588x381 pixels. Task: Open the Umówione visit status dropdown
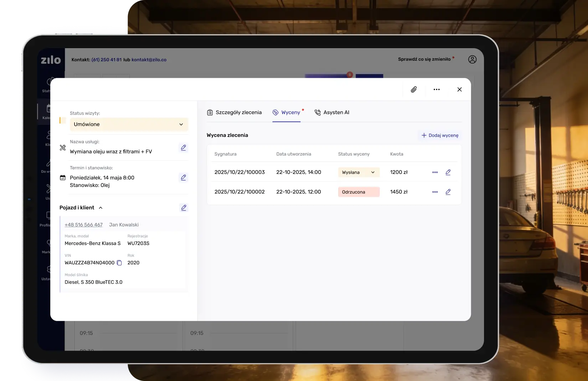(129, 124)
